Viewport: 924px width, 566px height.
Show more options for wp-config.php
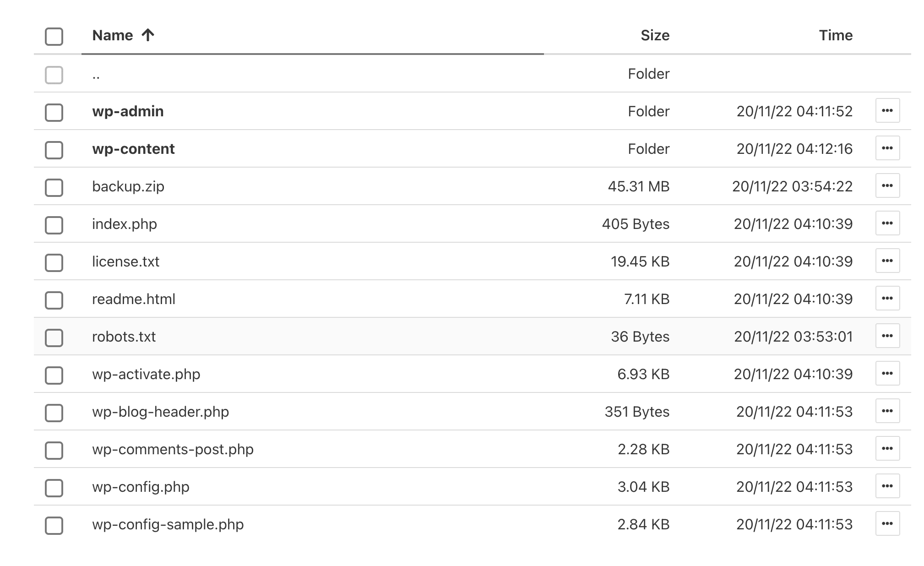tap(887, 486)
